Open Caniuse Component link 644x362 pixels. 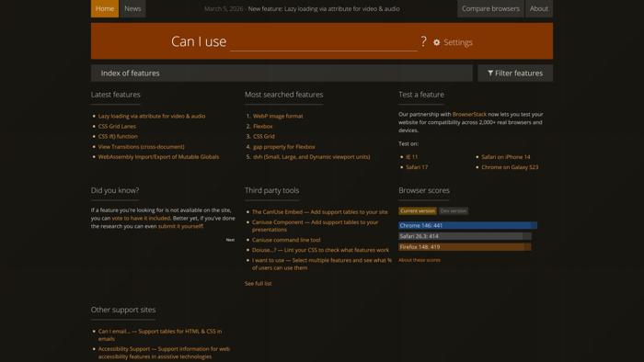pos(315,226)
